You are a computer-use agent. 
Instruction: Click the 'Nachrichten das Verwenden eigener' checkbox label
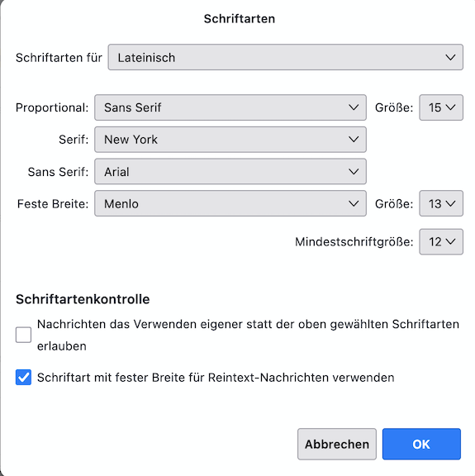coord(248,336)
